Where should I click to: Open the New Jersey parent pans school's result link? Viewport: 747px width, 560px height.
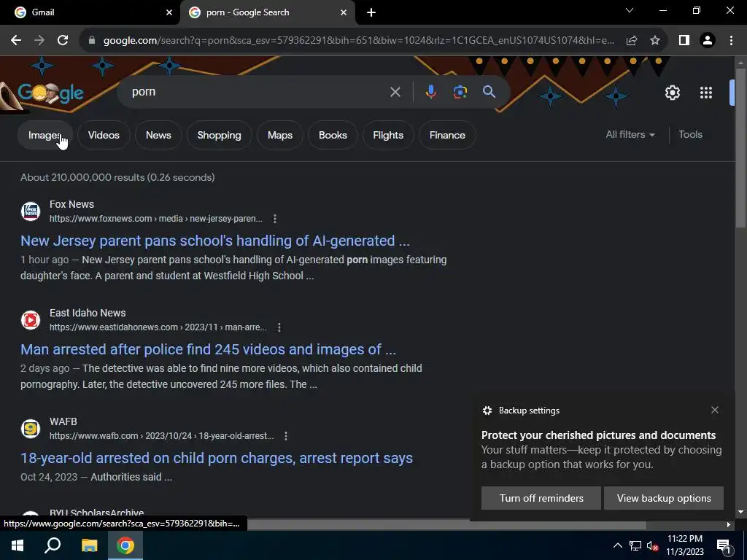pos(215,241)
